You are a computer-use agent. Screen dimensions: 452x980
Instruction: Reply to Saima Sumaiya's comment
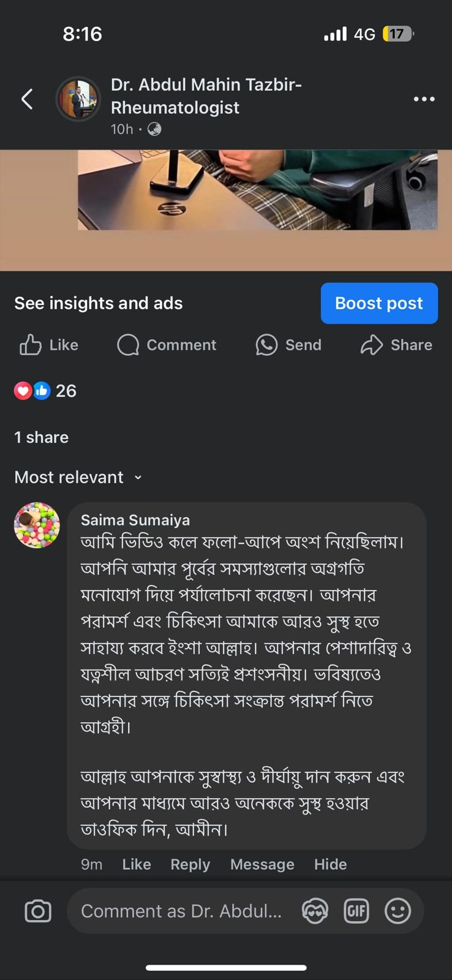tap(190, 864)
